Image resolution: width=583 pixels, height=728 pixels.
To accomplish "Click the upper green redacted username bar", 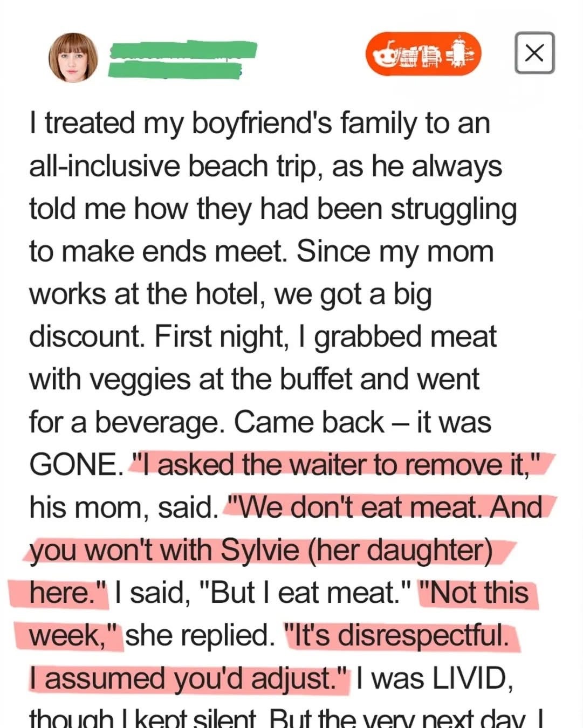I will click(x=182, y=50).
